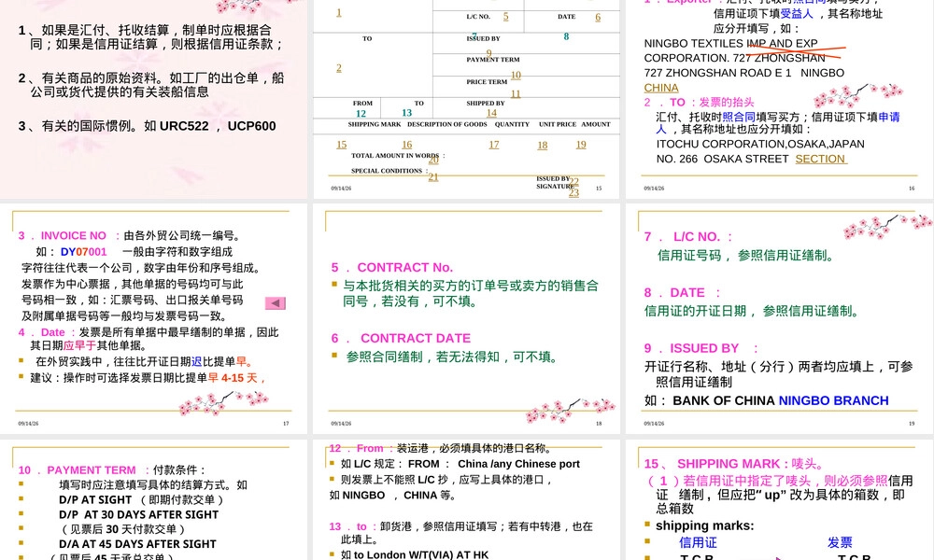934x560 pixels.
Task: Follow link number 1 on the invoice form
Action: tap(339, 12)
